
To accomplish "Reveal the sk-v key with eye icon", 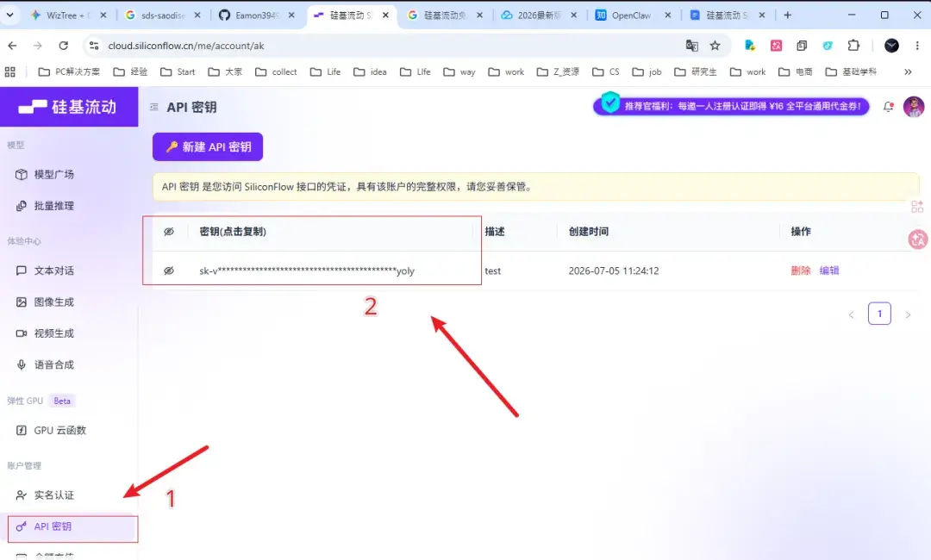I will coord(169,271).
